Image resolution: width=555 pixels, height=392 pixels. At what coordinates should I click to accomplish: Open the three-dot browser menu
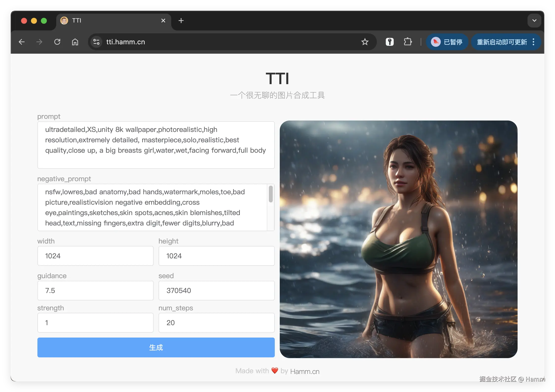point(533,42)
